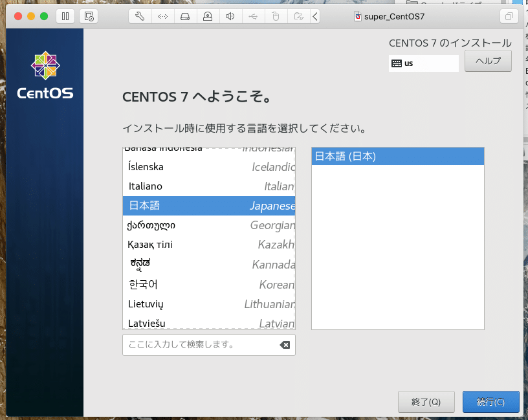Select the Kannada language row
Viewport: 528px width, 420px height.
coord(209,265)
